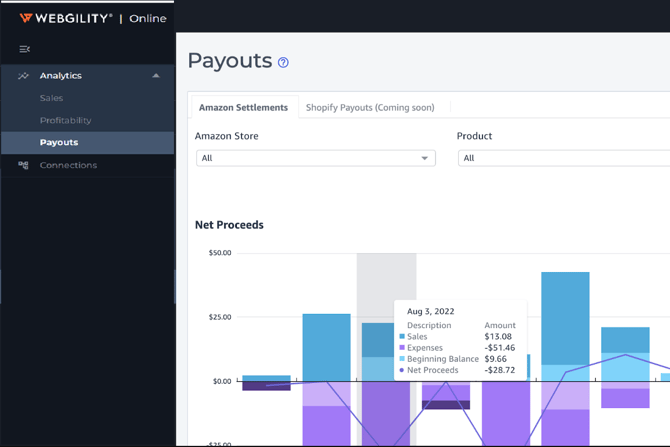The width and height of the screenshot is (670, 447).
Task: Click the Analytics chart icon
Action: click(23, 76)
